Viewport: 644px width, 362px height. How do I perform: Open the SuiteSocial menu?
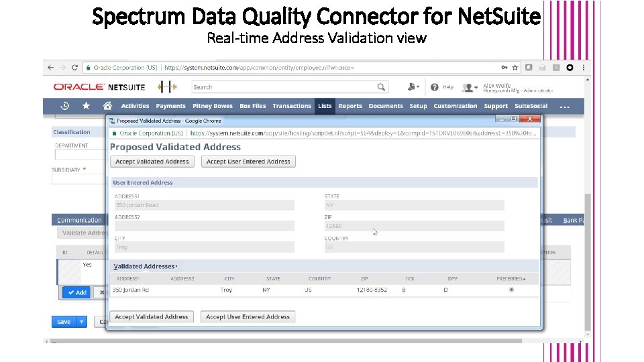tap(531, 106)
